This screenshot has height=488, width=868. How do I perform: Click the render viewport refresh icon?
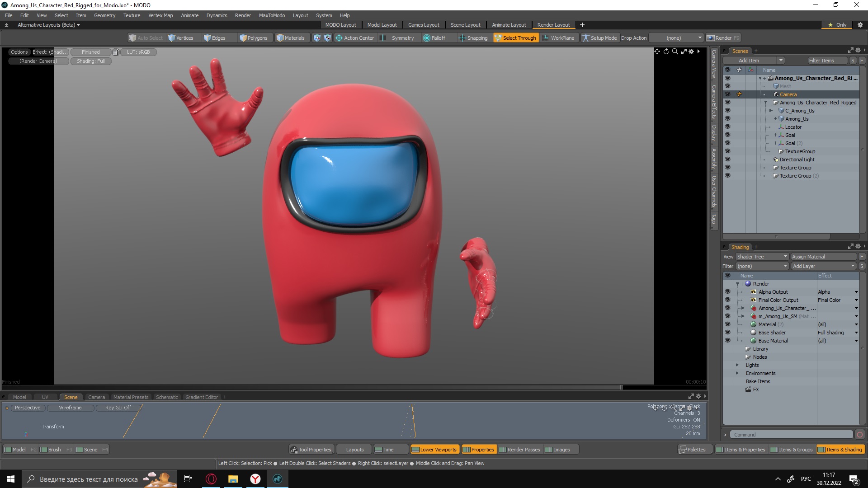click(x=666, y=52)
